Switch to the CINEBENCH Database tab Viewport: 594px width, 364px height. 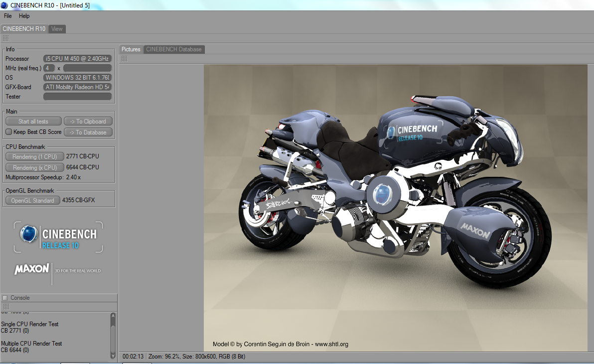[174, 49]
